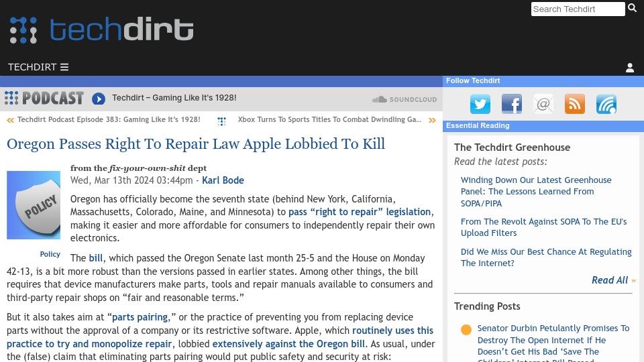The image size is (644, 362).
Task: Click the Oregon Passes Right To Repair headline
Action: (x=196, y=143)
